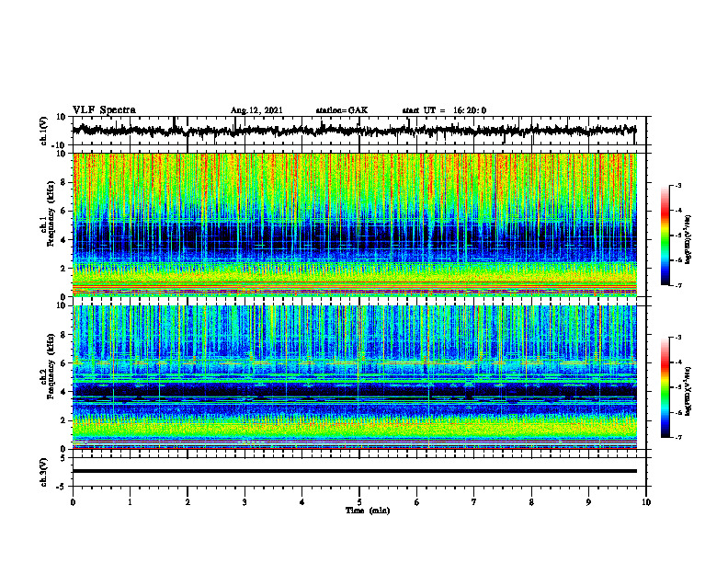Select the "Aug.12, 2021" date text
This screenshot has width=728, height=563.
pos(256,110)
